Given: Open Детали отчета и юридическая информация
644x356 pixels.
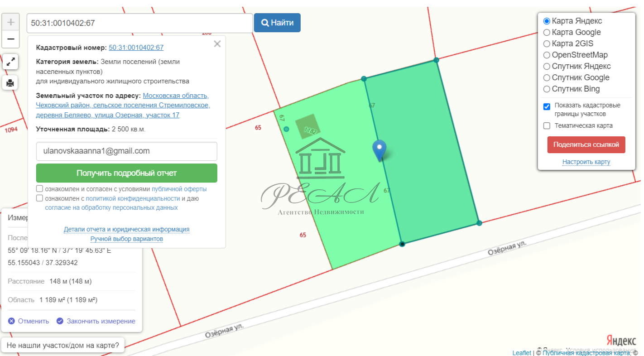Looking at the screenshot, I should pos(126,229).
